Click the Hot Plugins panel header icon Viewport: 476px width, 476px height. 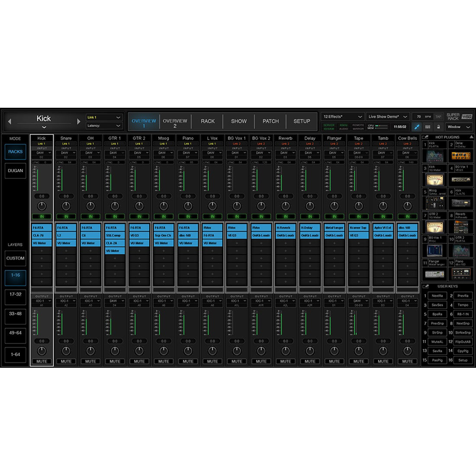[426, 137]
